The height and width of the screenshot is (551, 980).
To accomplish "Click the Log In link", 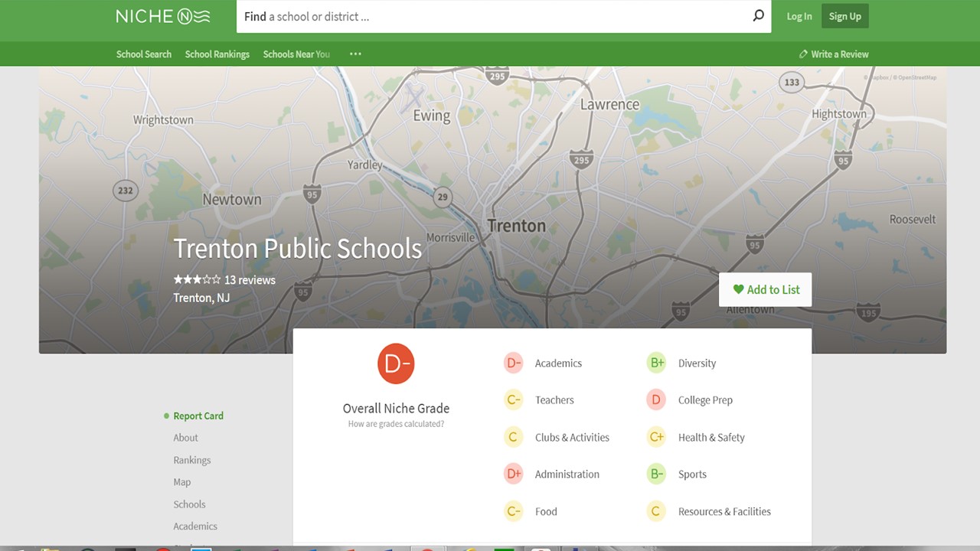I will tap(799, 16).
